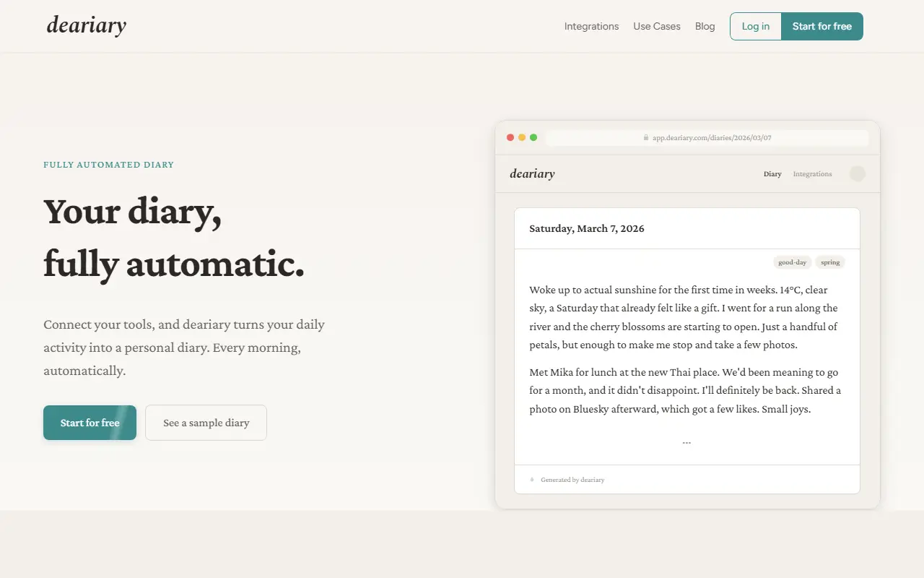Image resolution: width=924 pixels, height=578 pixels.
Task: Click the large deariary logo in the site header
Action: pyautogui.click(x=87, y=25)
